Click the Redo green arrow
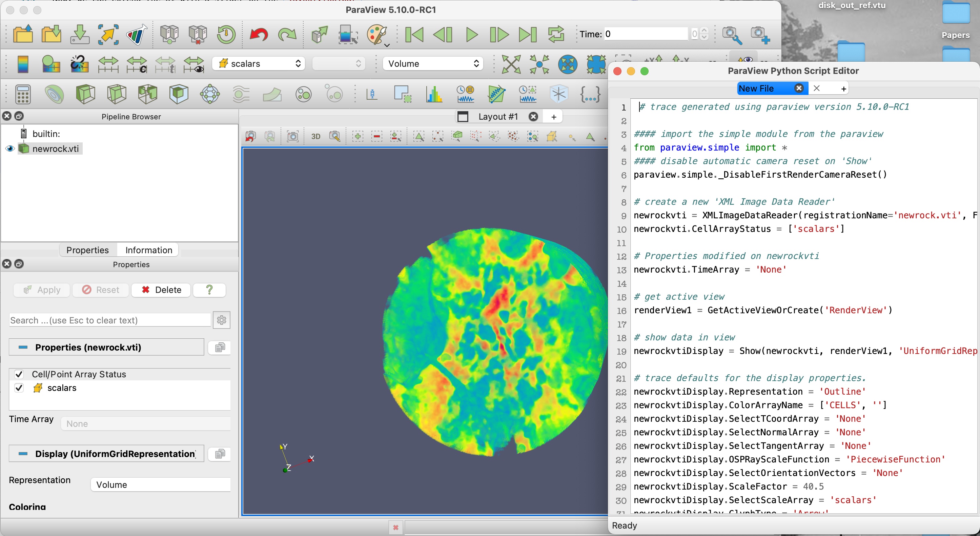The image size is (980, 536). [x=287, y=35]
